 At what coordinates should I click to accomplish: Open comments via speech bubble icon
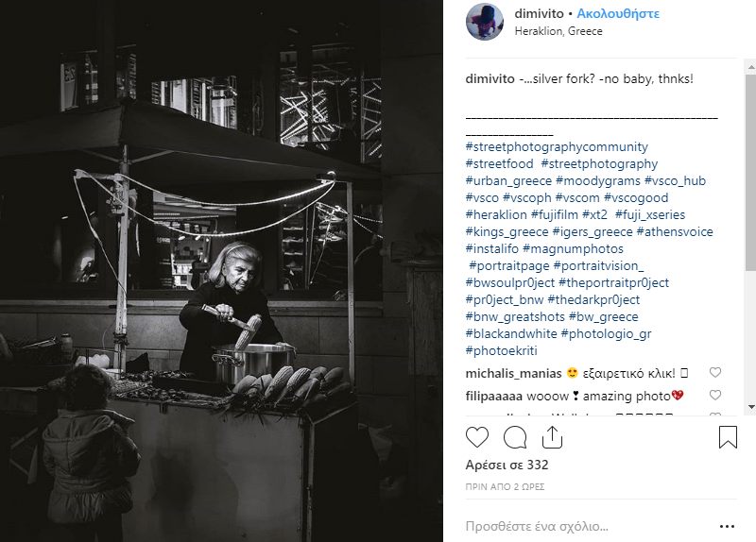click(515, 437)
